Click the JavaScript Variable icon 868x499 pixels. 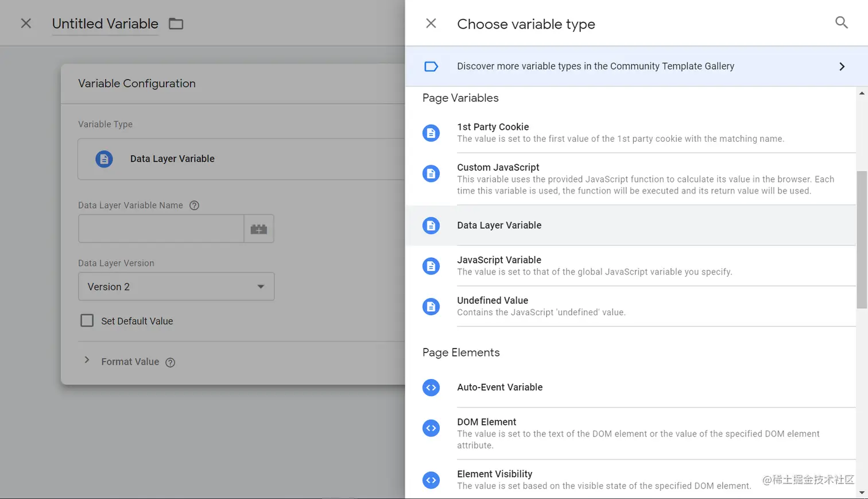431,266
